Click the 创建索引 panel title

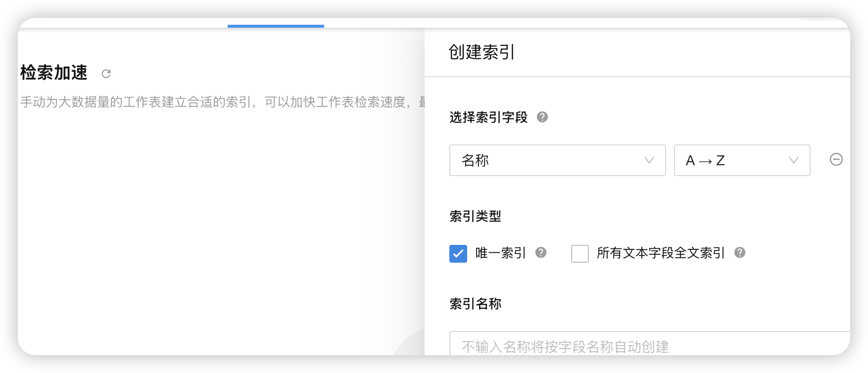pos(482,52)
